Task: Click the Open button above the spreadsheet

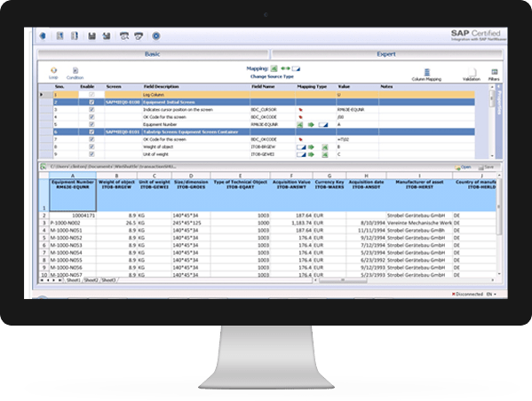Action: (463, 167)
